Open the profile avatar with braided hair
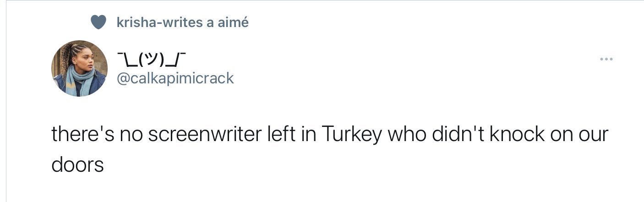Viewport: 644px width, 202px height. point(79,68)
